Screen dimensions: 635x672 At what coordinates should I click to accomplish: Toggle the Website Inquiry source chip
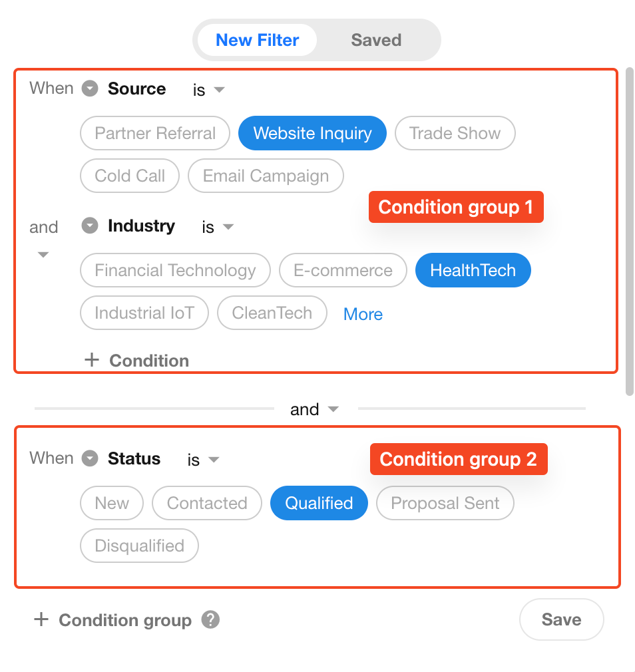coord(312,133)
